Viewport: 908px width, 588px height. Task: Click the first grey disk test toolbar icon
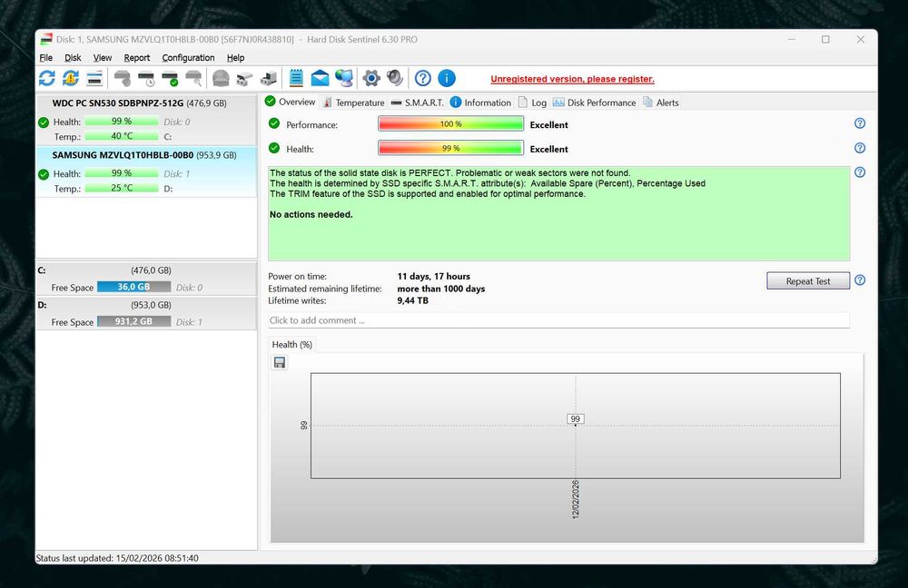(x=123, y=78)
